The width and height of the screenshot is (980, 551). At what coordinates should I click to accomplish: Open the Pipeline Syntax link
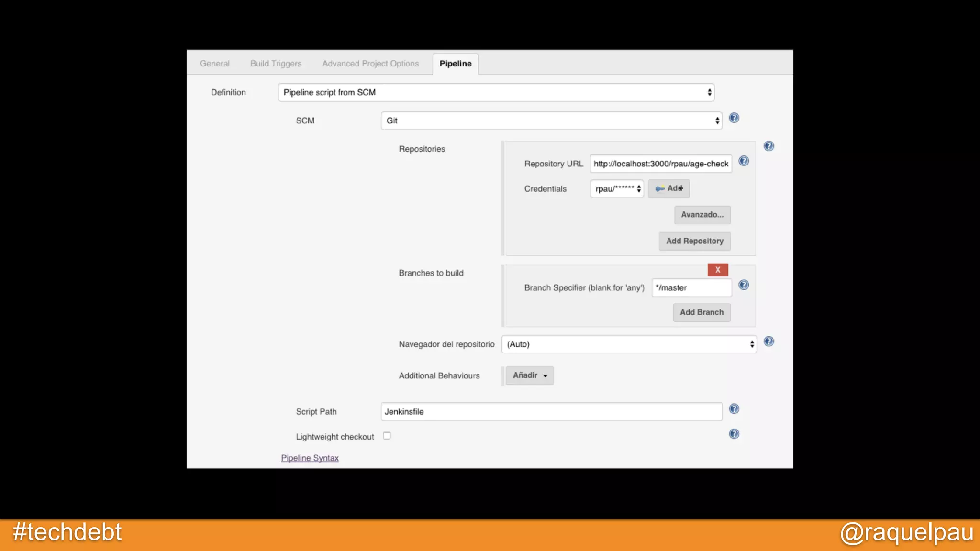[310, 458]
